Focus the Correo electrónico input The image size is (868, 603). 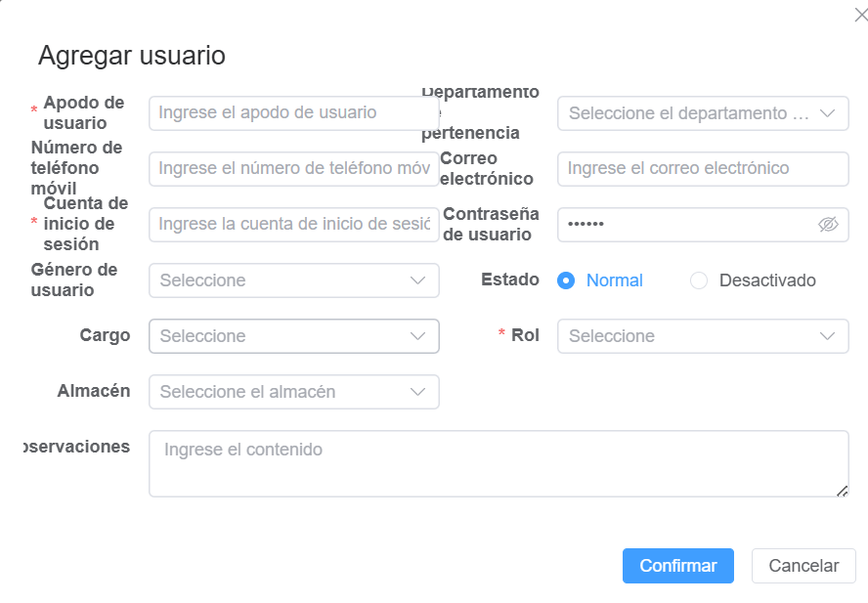tap(702, 168)
